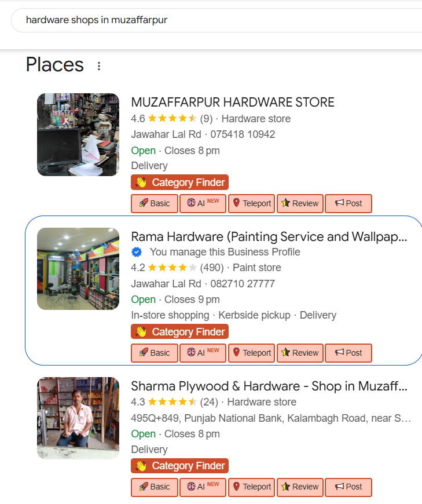
Task: Open the MUZAFFARPUR HARDWARE STORE listing title
Action: click(233, 103)
